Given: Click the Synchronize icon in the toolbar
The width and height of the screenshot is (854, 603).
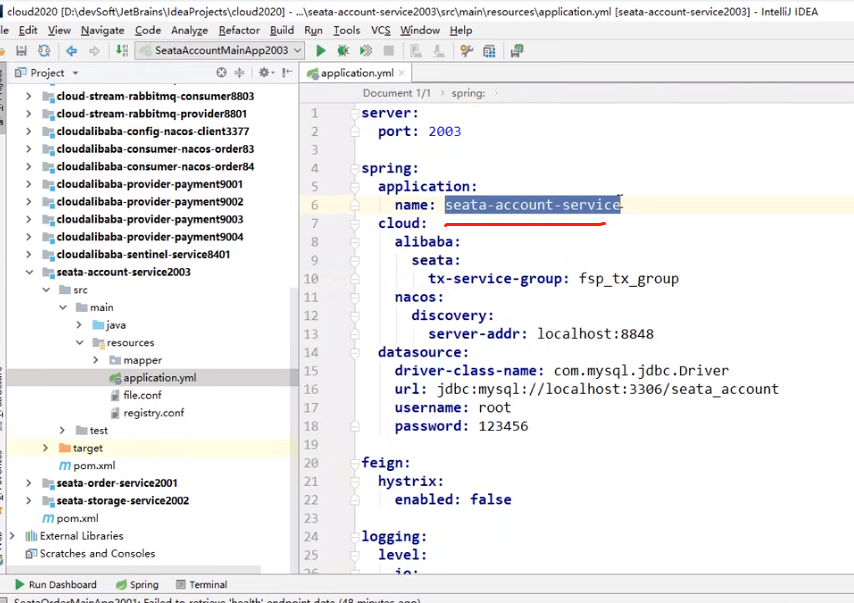Looking at the screenshot, I should pos(44,50).
